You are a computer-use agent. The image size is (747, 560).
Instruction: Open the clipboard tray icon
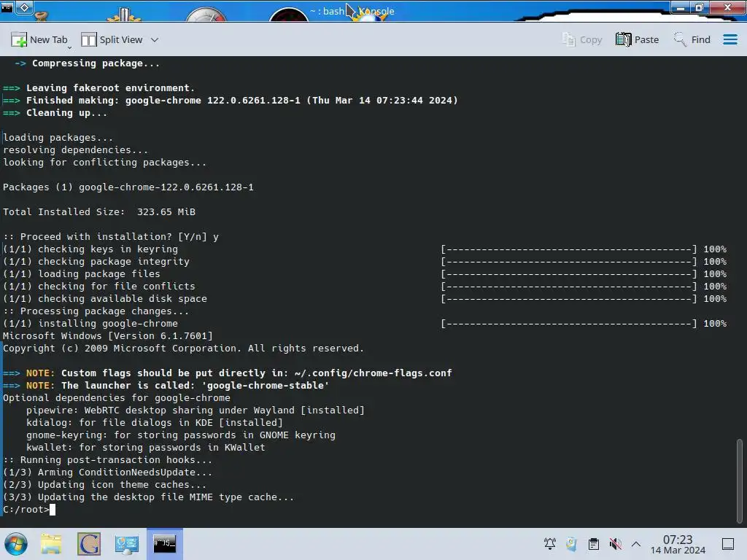(594, 544)
